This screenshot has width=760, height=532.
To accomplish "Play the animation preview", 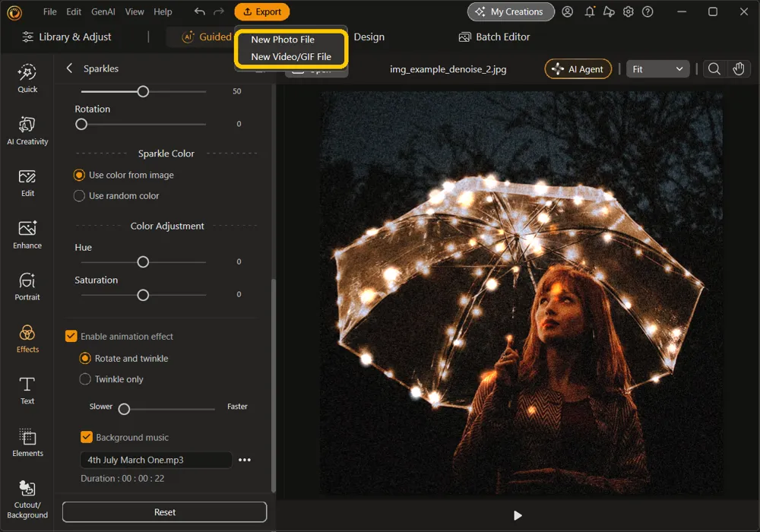I will coord(518,515).
